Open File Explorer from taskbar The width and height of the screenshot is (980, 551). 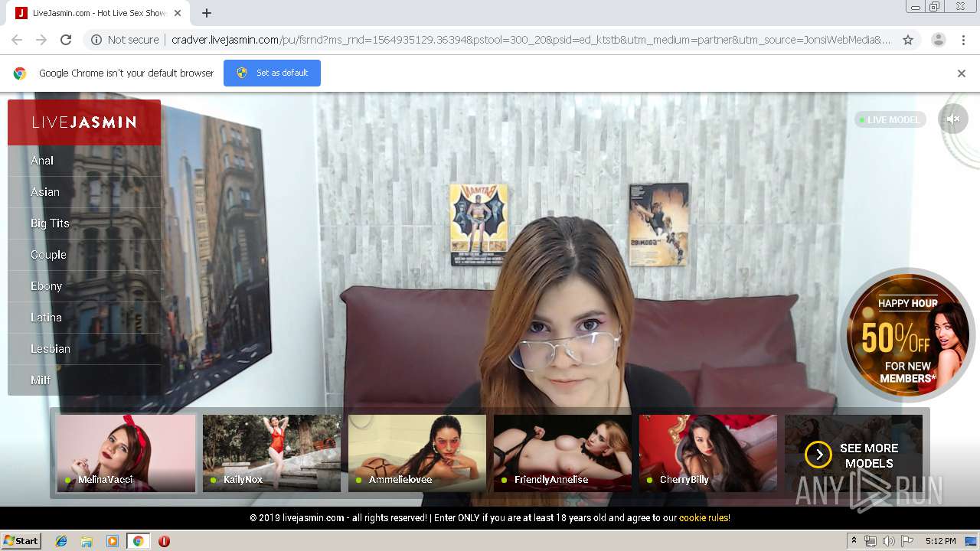tap(87, 541)
